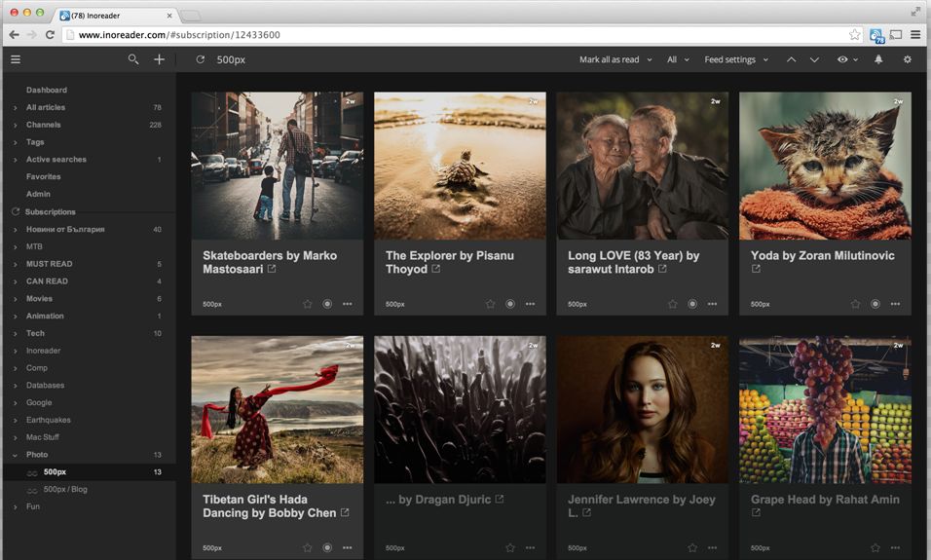
Task: Open Grape Head by Rahat Amin link
Action: [x=824, y=500]
